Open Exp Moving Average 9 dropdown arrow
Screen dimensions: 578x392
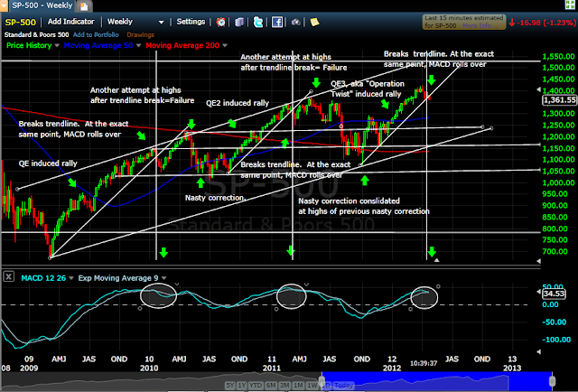pos(164,278)
